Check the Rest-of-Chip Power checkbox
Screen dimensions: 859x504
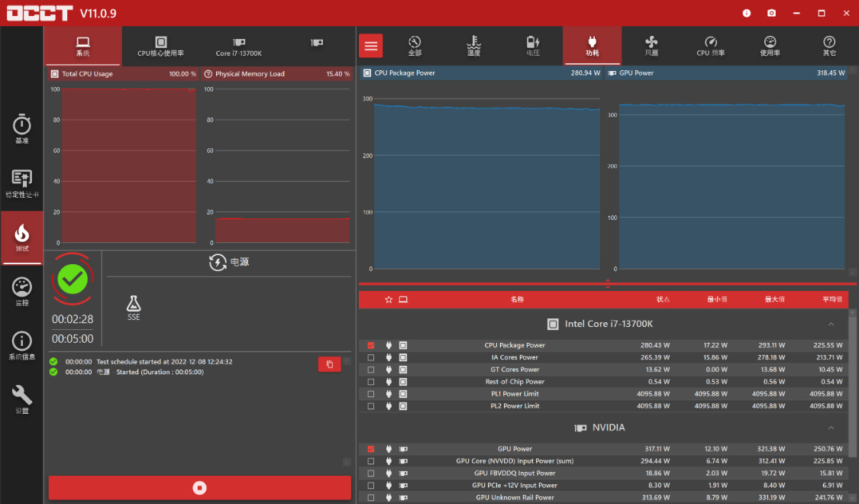pyautogui.click(x=371, y=382)
